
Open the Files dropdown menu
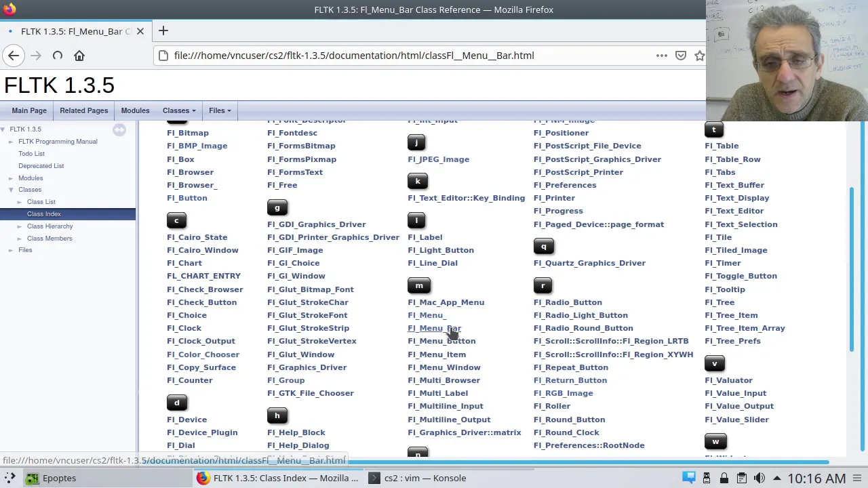point(220,110)
